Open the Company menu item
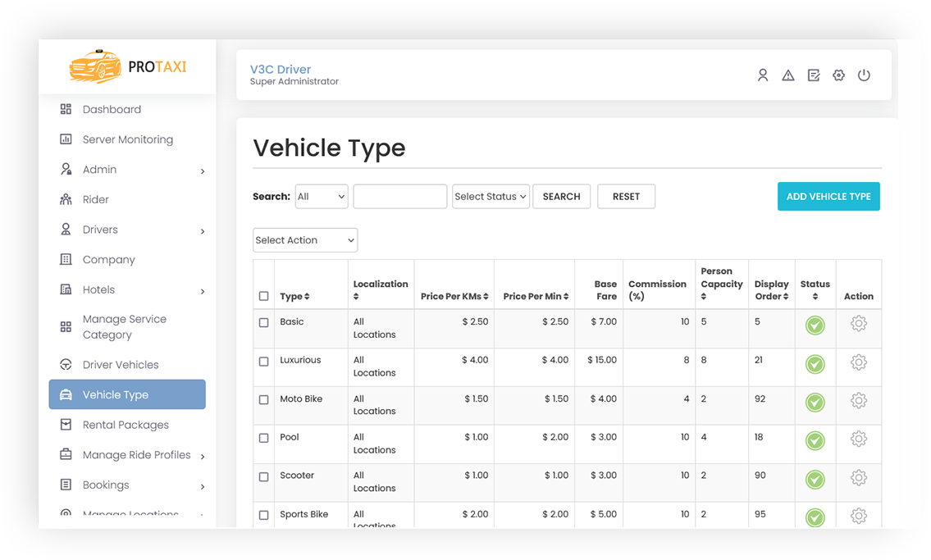This screenshot has width=931, height=560. 108,259
